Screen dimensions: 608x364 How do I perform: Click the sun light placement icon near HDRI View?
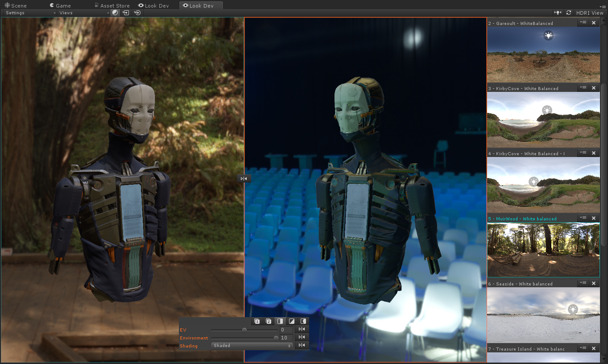(x=558, y=12)
